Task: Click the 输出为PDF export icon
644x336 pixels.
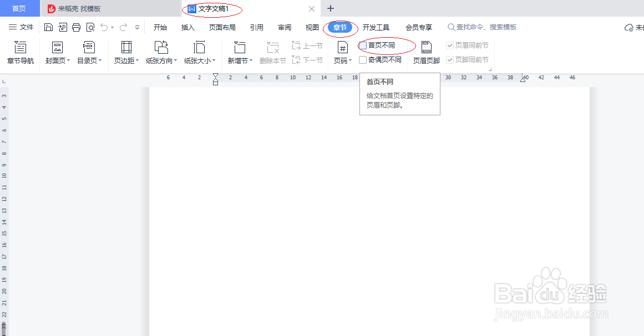Action: (x=62, y=27)
